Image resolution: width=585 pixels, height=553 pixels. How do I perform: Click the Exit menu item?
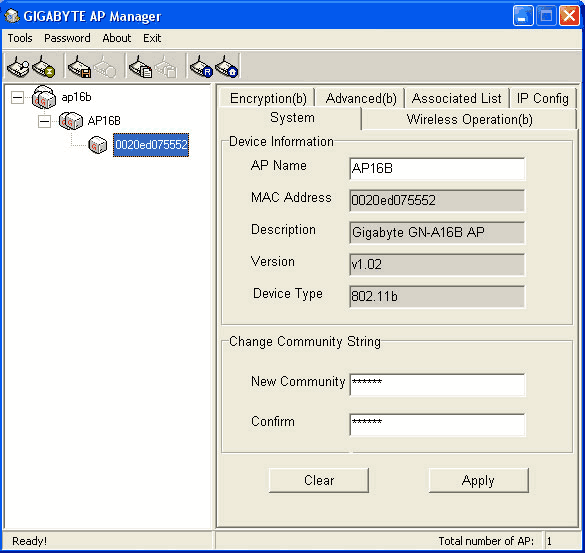(152, 38)
